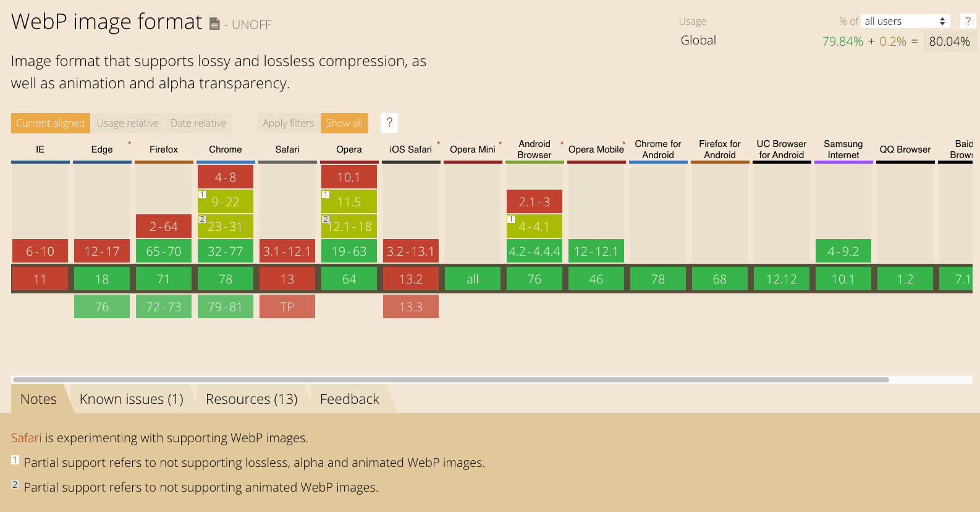Switch to the Date relative view

pyautogui.click(x=198, y=123)
